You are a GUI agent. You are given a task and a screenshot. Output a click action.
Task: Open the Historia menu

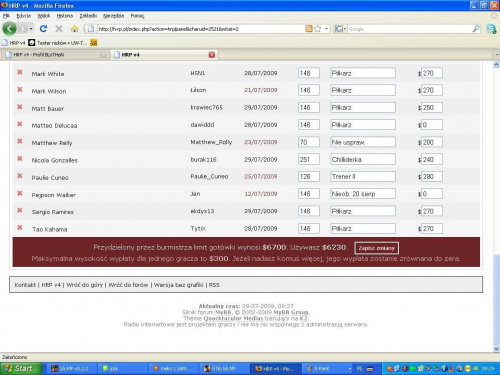pyautogui.click(x=65, y=16)
